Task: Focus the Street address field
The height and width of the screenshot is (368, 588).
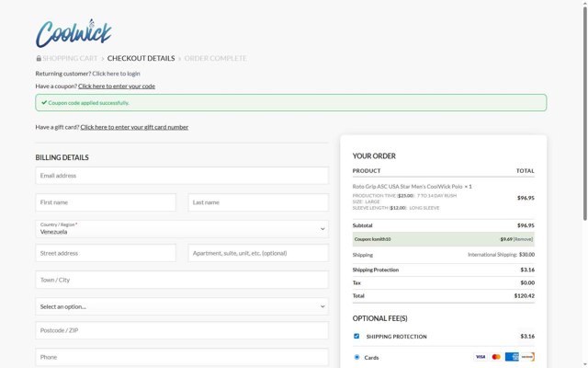Action: (x=106, y=253)
